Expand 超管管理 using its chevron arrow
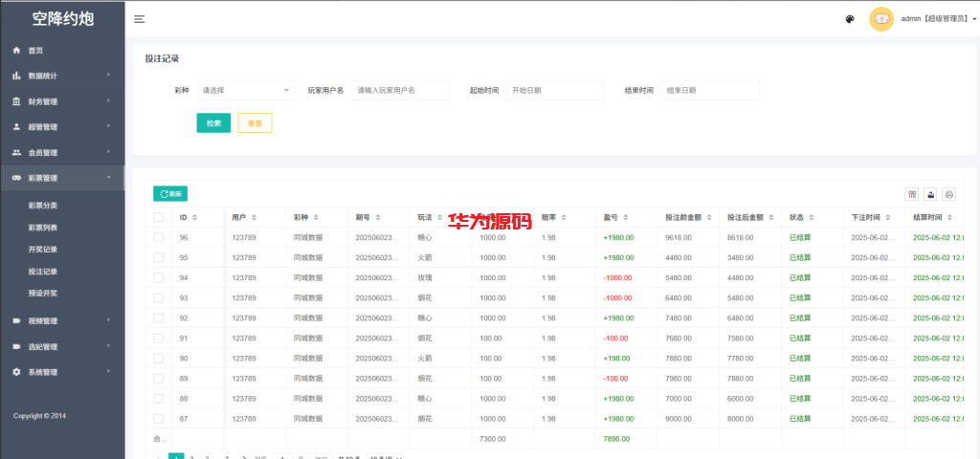980x459 pixels. [109, 126]
